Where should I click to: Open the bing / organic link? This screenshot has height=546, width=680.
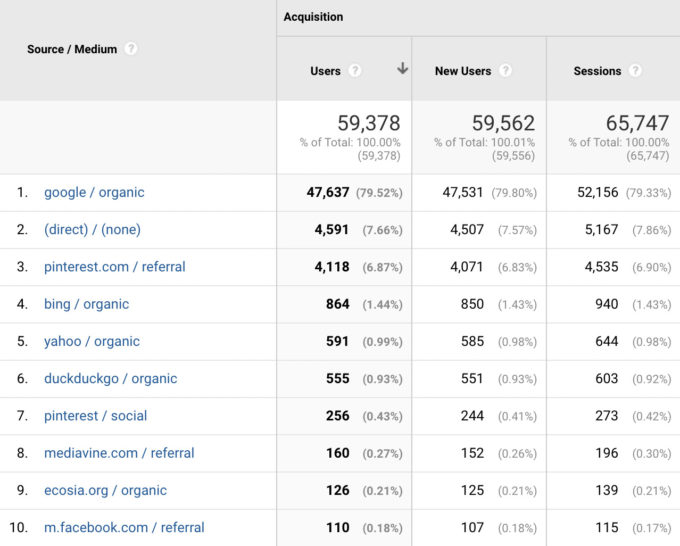click(86, 304)
